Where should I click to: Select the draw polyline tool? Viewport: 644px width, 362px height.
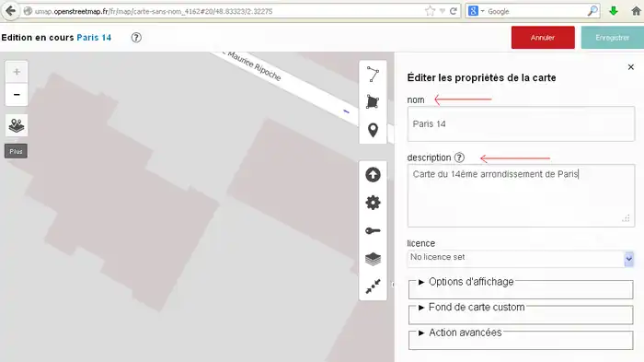tap(373, 75)
